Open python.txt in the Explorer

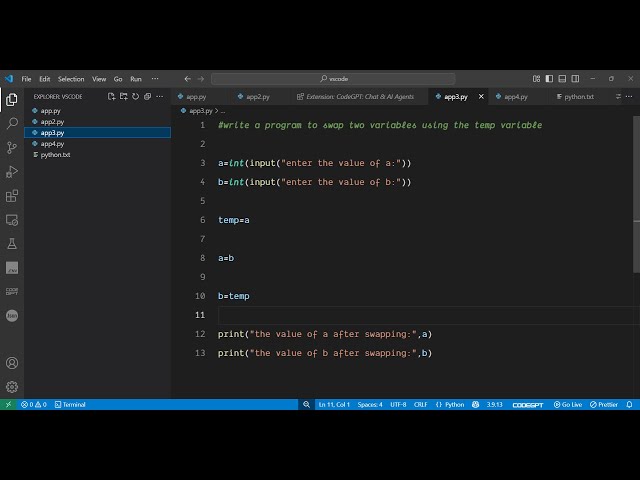click(x=98, y=155)
